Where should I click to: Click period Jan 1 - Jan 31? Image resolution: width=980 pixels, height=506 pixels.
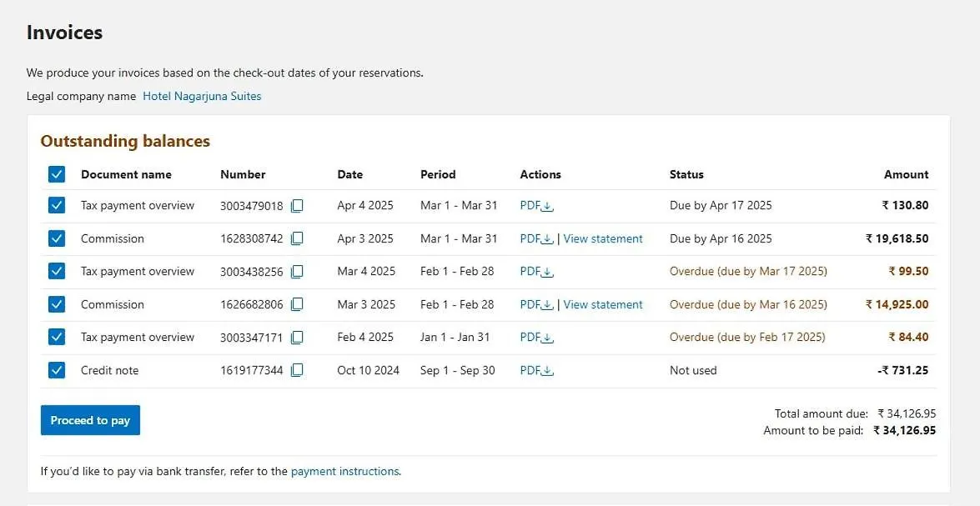coord(455,338)
